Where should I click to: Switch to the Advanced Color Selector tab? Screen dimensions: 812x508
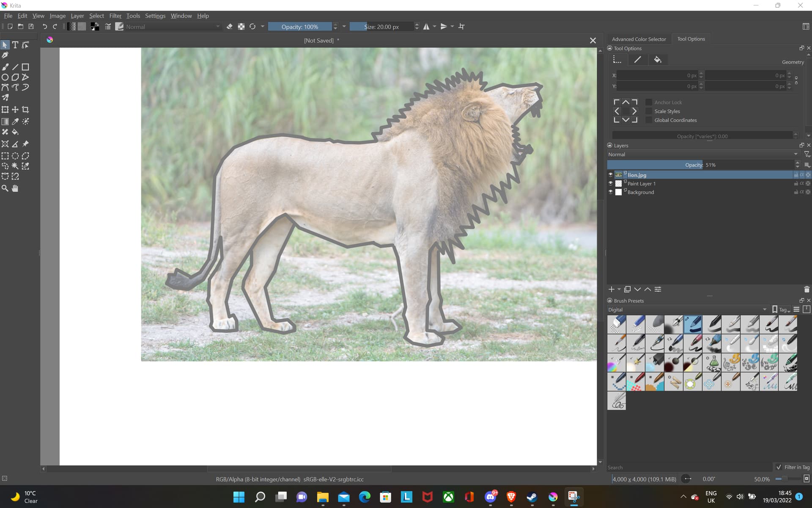tap(639, 39)
